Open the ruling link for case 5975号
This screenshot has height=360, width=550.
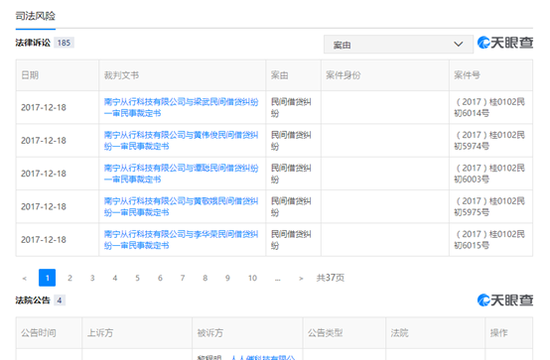(181, 206)
